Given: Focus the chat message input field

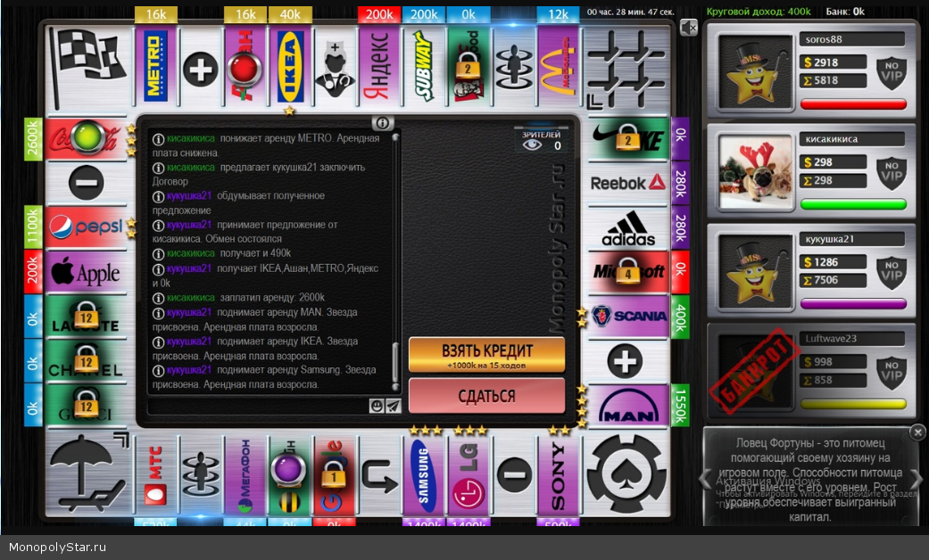Looking at the screenshot, I should (x=258, y=406).
